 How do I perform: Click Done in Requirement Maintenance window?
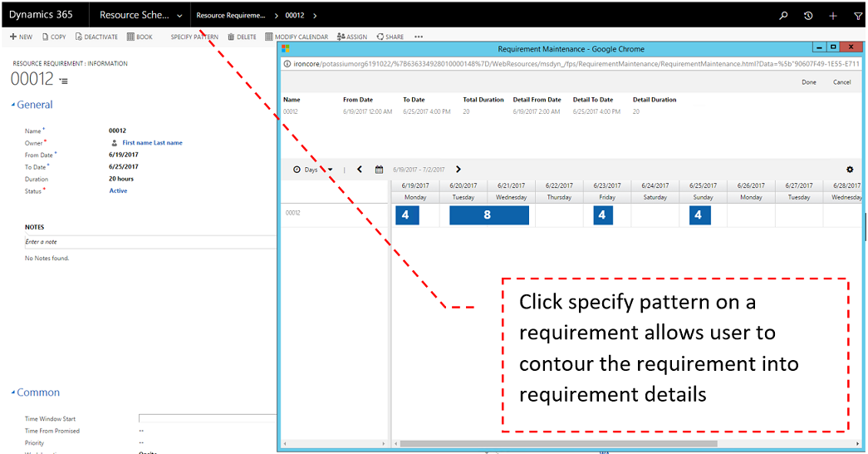[x=808, y=82]
